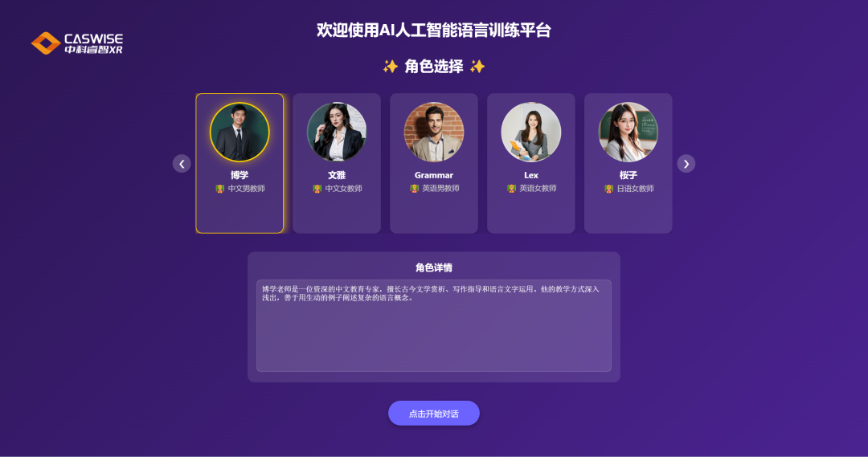The image size is (868, 457).
Task: Select Lex avatar portrait
Action: point(531,133)
